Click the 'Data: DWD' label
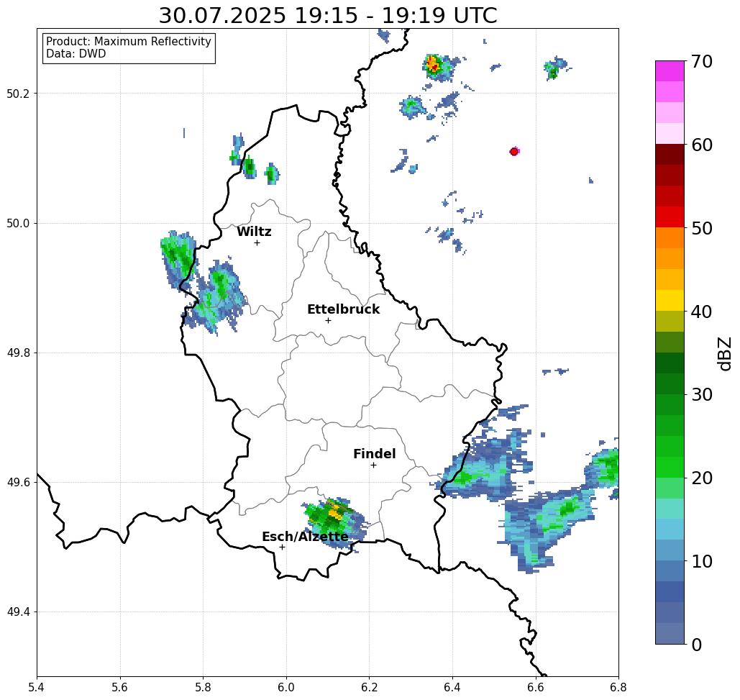Image resolution: width=740 pixels, height=700 pixels. tap(76, 54)
